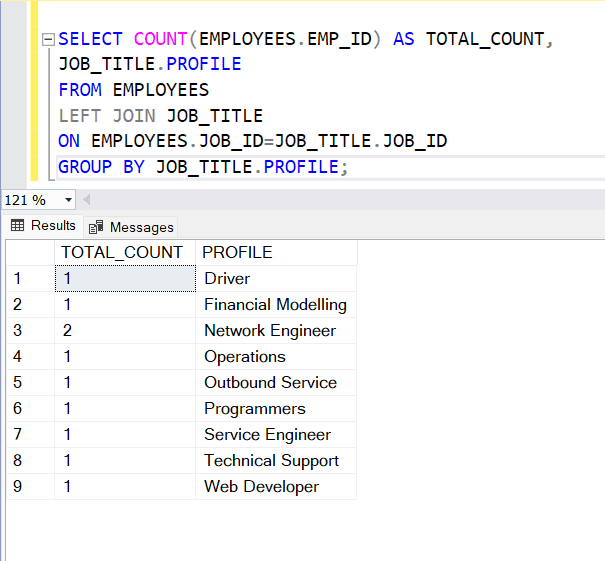Click EMPLOYEES.EMP_ID in the query editor
The image size is (605, 561).
click(x=286, y=39)
